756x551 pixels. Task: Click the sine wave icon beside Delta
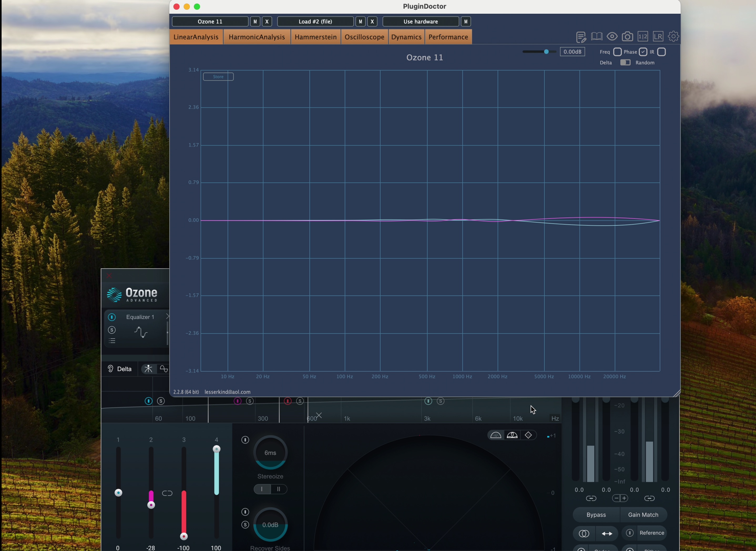point(164,369)
